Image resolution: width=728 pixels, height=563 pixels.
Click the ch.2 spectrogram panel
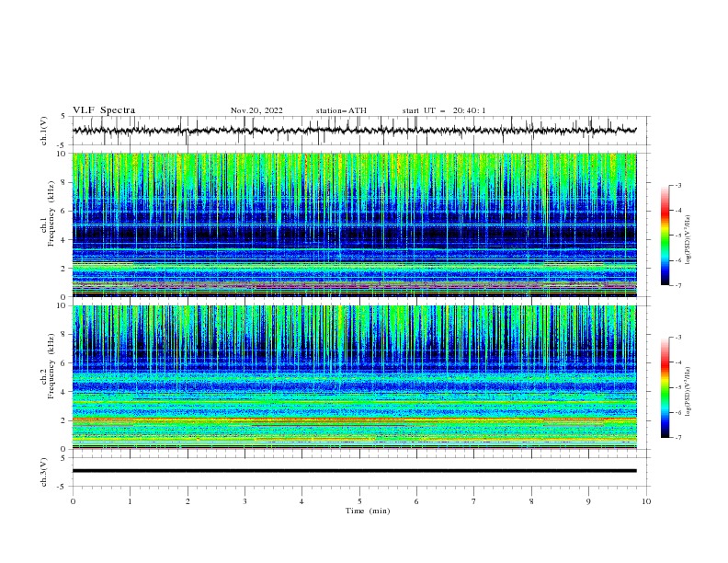click(354, 377)
